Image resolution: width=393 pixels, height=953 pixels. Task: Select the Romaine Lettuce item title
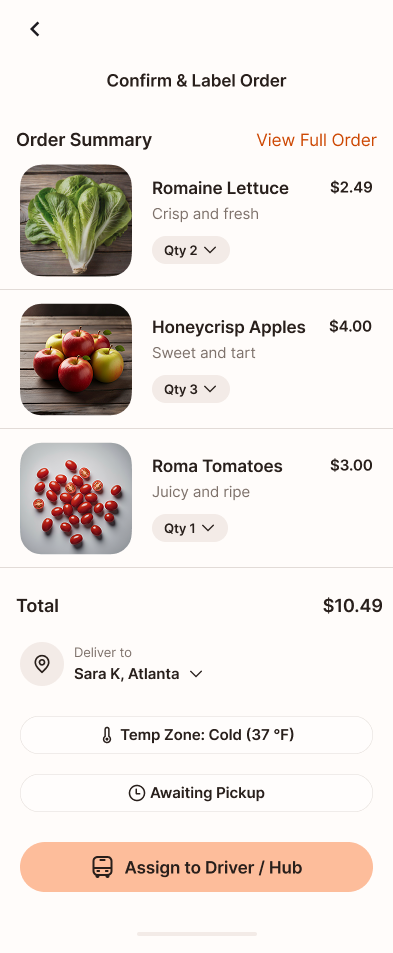pos(220,188)
